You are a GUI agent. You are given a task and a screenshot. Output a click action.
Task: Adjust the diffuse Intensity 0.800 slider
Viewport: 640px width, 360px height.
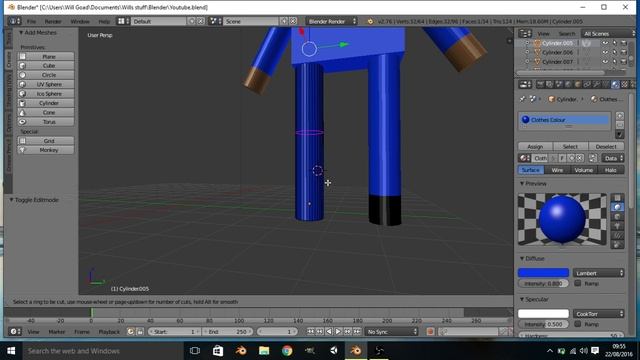(x=543, y=283)
